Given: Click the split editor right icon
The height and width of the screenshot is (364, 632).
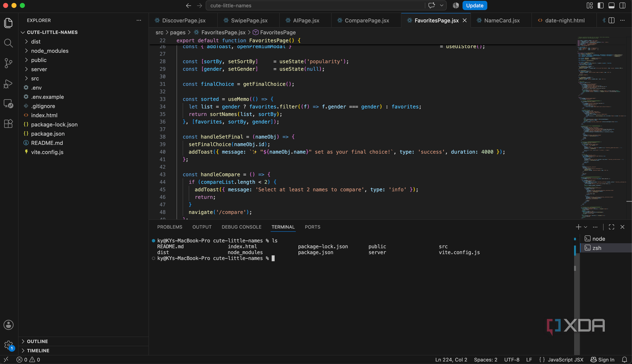Looking at the screenshot, I should click(x=611, y=20).
